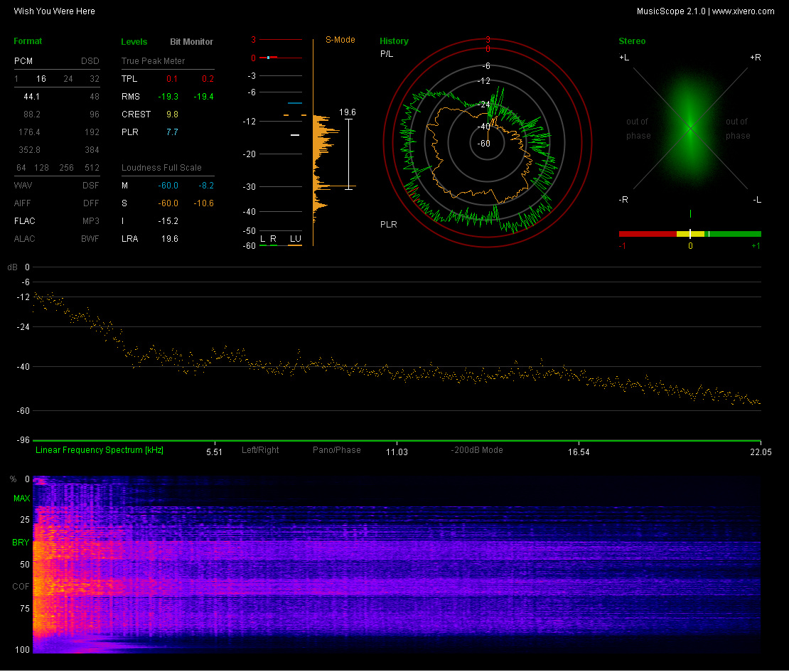
Task: Switch spectrum to Pano/Phase mode
Action: pyautogui.click(x=337, y=450)
